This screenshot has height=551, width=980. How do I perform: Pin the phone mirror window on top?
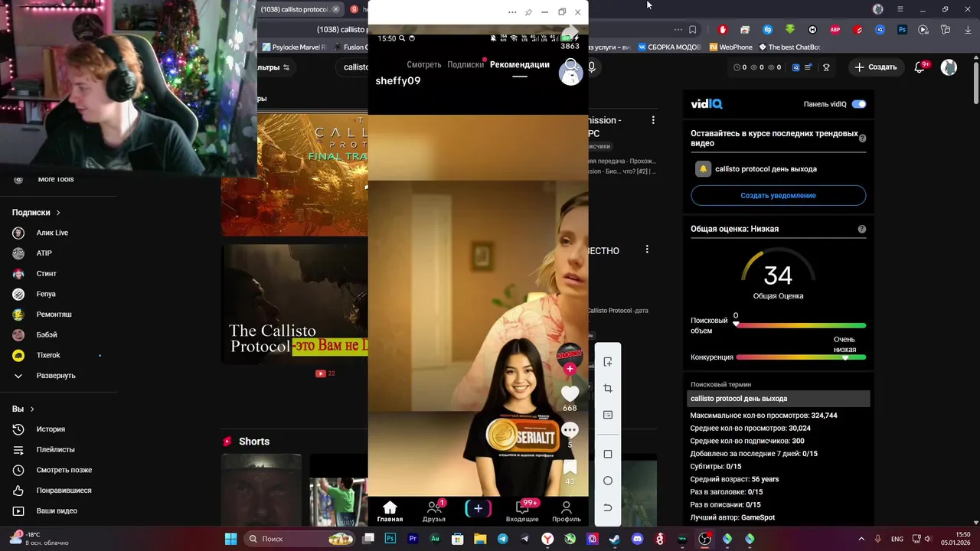(528, 12)
